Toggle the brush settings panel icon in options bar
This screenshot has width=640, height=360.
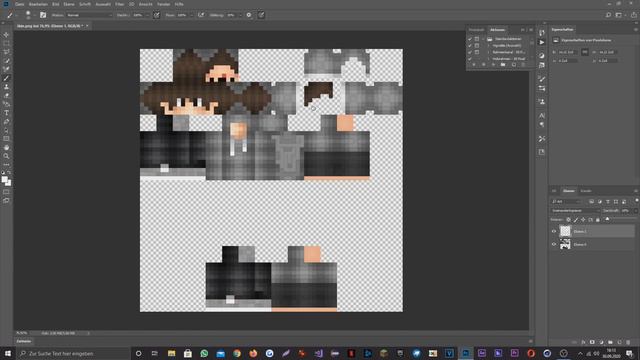pyautogui.click(x=43, y=15)
